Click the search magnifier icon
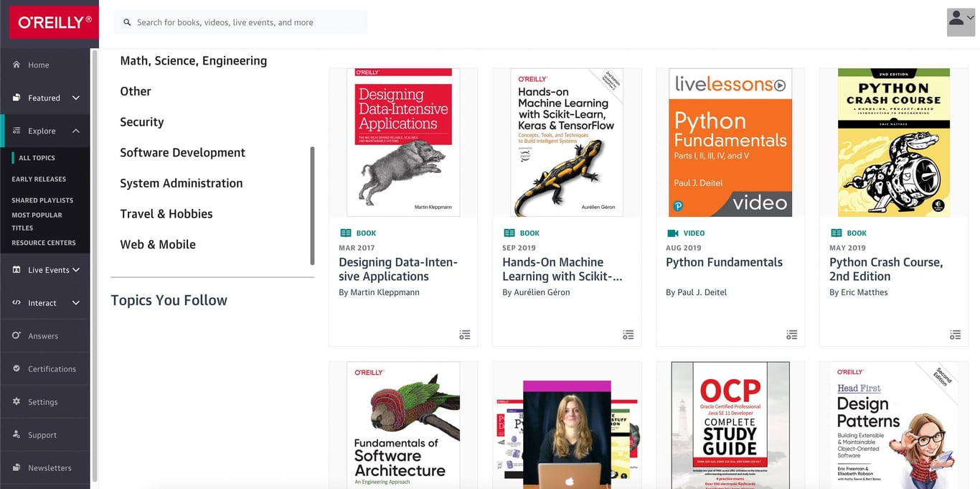The width and height of the screenshot is (980, 489). [128, 22]
